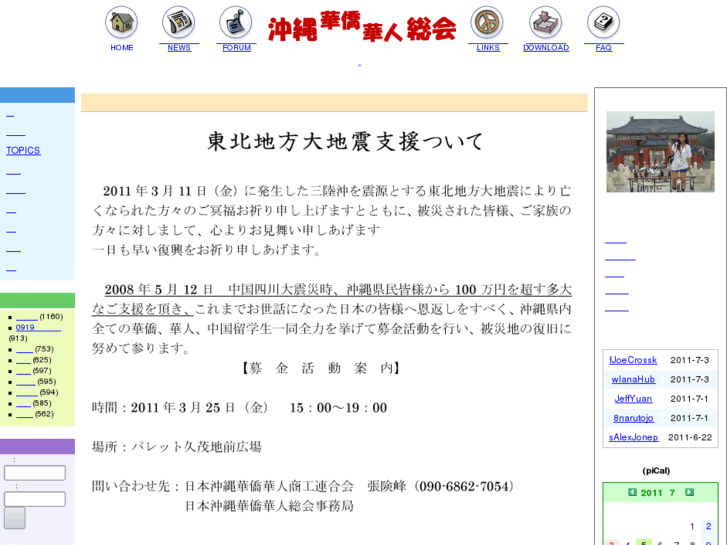Screen dimensions: 727x545
Task: Open the popular item with 753 views
Action: click(x=24, y=350)
